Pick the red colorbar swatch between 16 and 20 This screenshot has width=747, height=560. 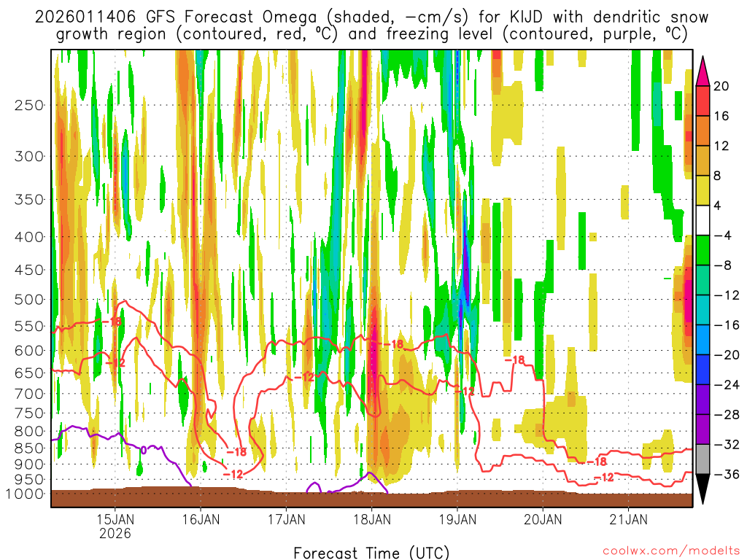point(703,101)
